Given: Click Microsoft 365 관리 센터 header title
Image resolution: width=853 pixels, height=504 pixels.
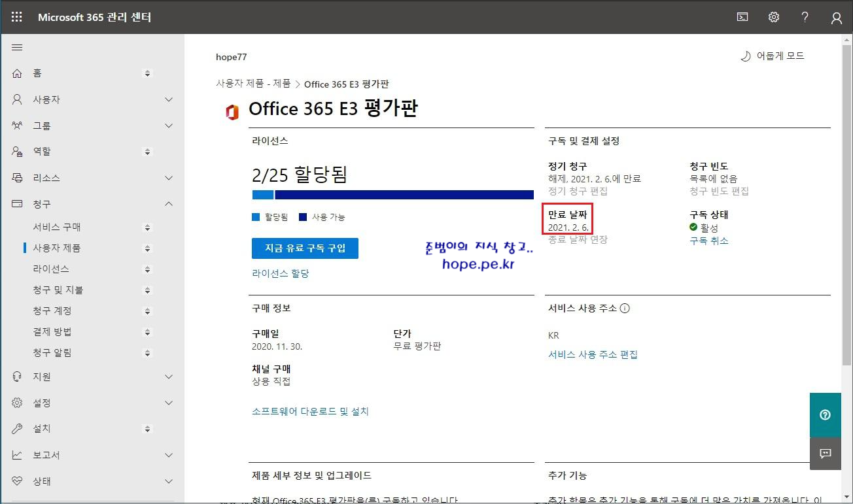Looking at the screenshot, I should 95,17.
